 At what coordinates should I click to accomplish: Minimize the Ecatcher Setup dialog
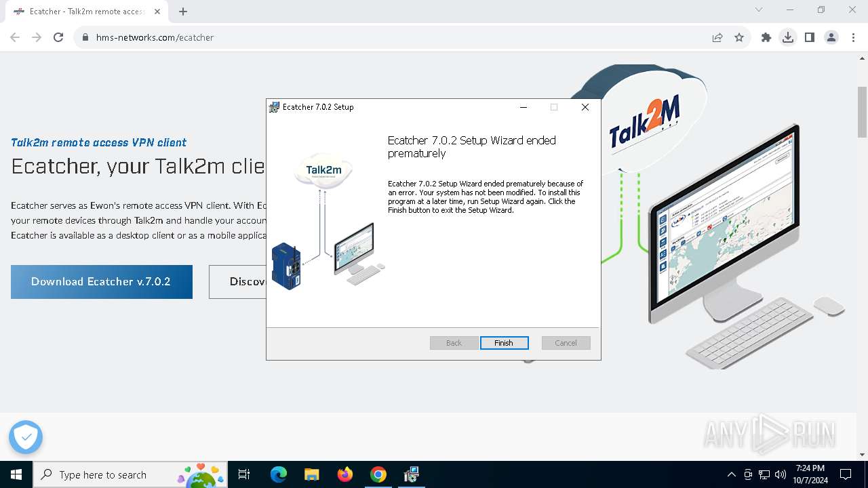pos(524,107)
